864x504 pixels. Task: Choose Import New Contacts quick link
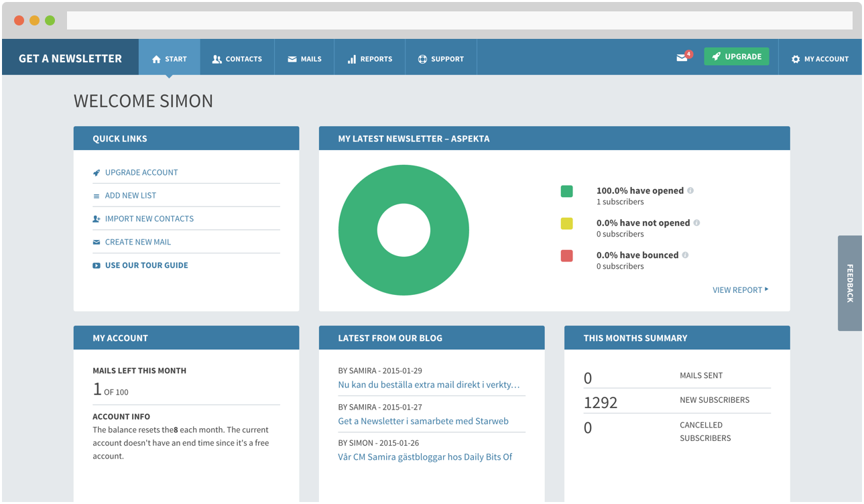tap(149, 218)
